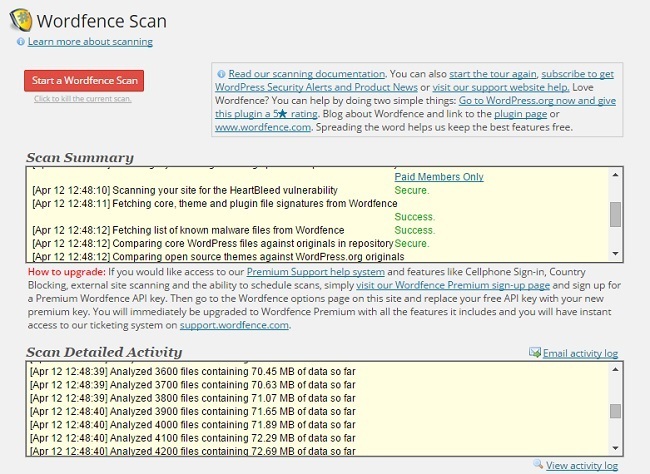Click the envelope icon beside Email activity log
Viewport: 650px width, 474px height.
(x=535, y=352)
